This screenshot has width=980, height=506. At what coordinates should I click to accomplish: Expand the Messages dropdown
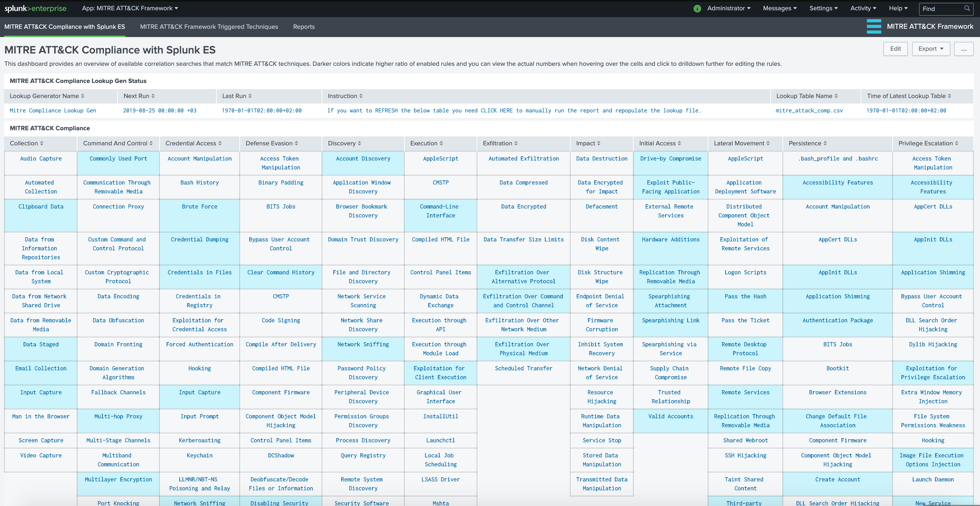coord(779,8)
